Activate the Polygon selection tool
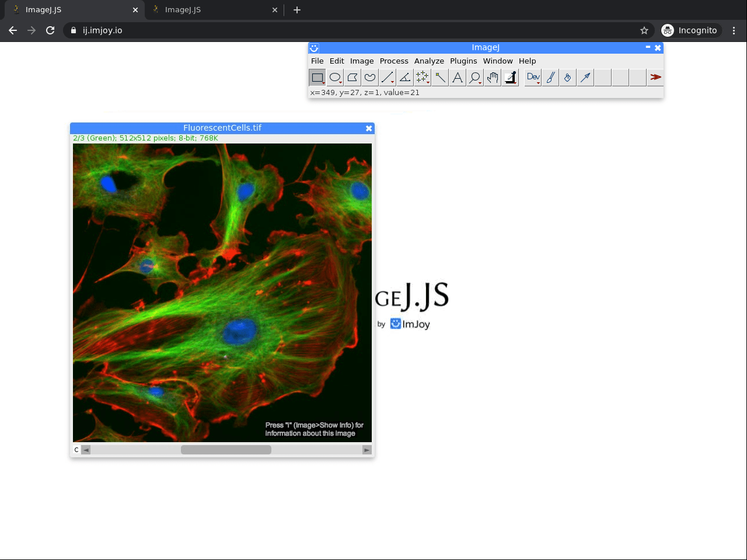Image resolution: width=747 pixels, height=560 pixels. [352, 77]
